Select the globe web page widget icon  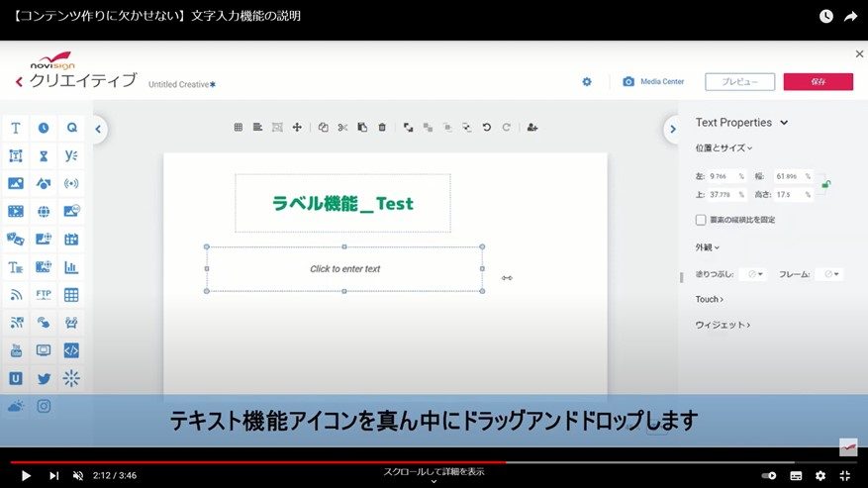(x=44, y=211)
